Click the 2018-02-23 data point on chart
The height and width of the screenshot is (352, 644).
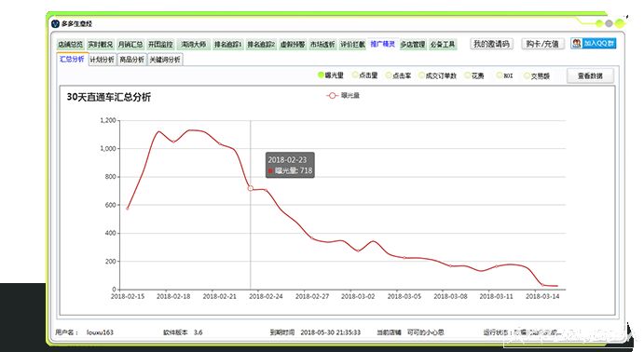251,188
